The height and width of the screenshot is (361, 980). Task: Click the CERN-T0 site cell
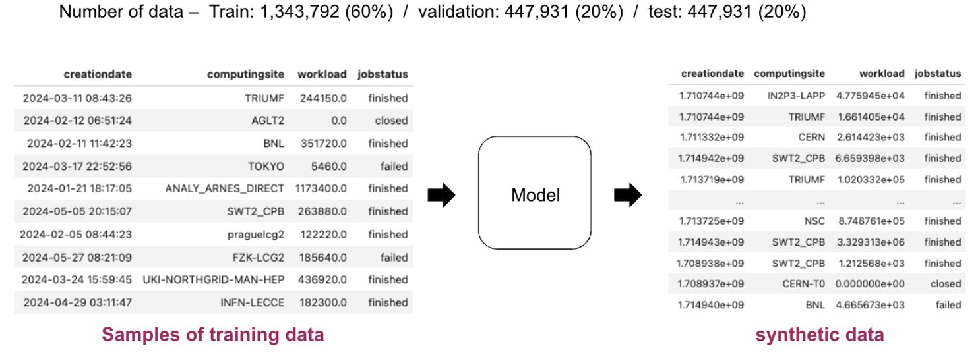click(802, 284)
